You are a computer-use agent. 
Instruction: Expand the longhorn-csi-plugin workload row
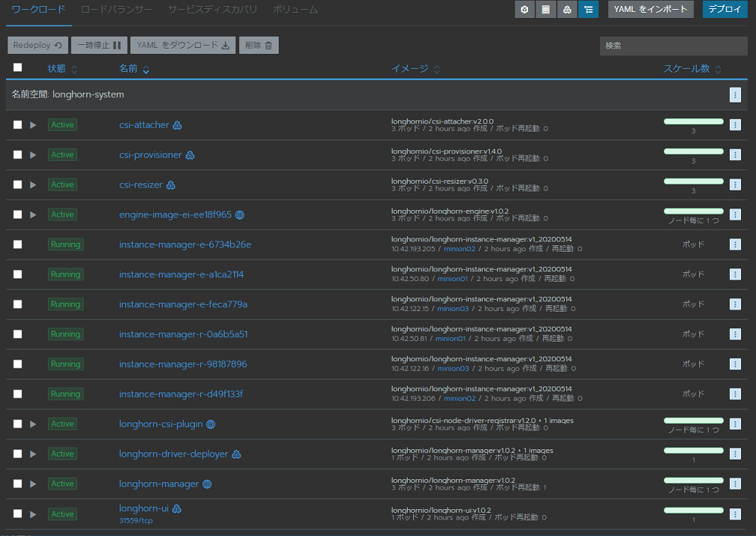[x=33, y=424]
